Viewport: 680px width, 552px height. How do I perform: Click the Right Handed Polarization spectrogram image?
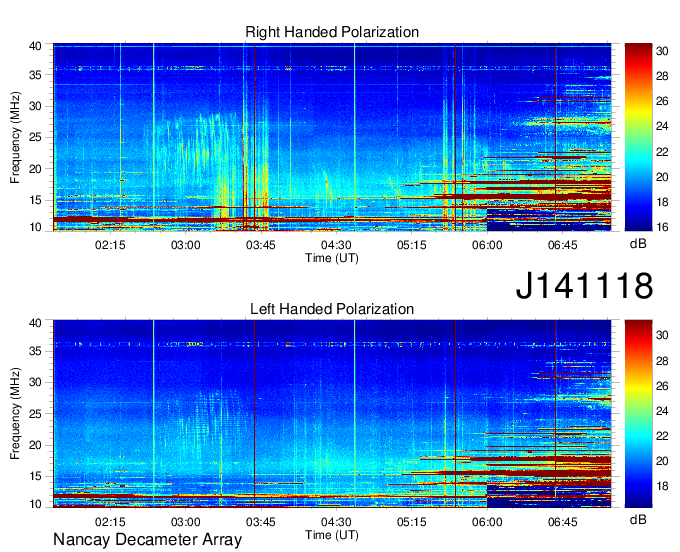[332, 137]
